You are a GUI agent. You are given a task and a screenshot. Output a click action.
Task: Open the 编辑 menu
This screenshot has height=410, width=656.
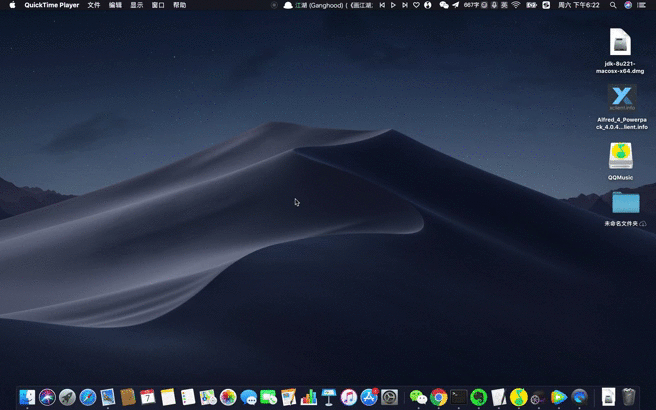[115, 5]
